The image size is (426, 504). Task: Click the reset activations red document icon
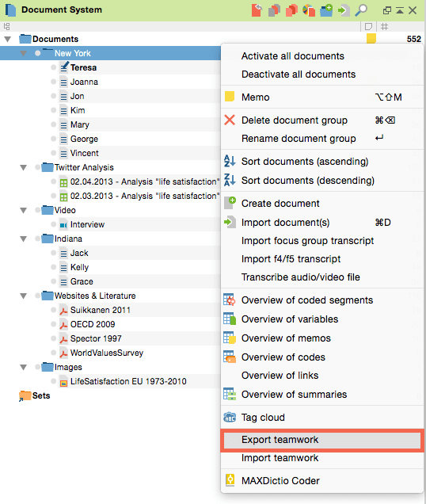pyautogui.click(x=257, y=10)
